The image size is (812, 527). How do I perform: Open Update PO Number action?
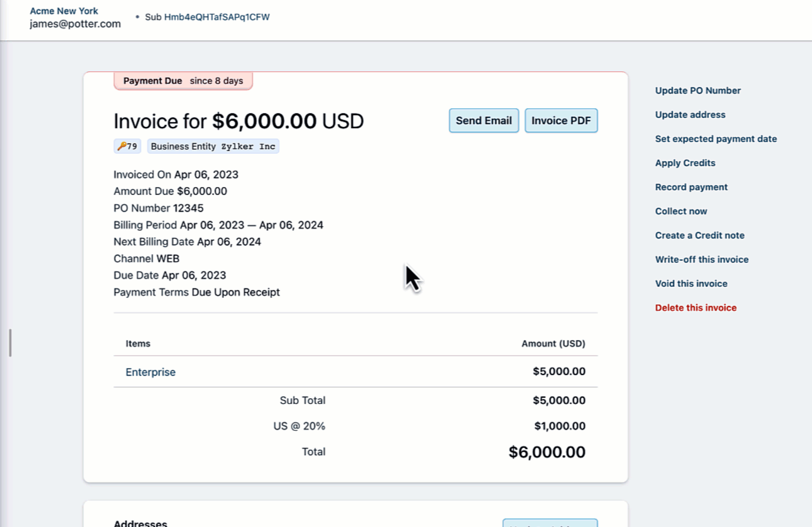coord(697,91)
